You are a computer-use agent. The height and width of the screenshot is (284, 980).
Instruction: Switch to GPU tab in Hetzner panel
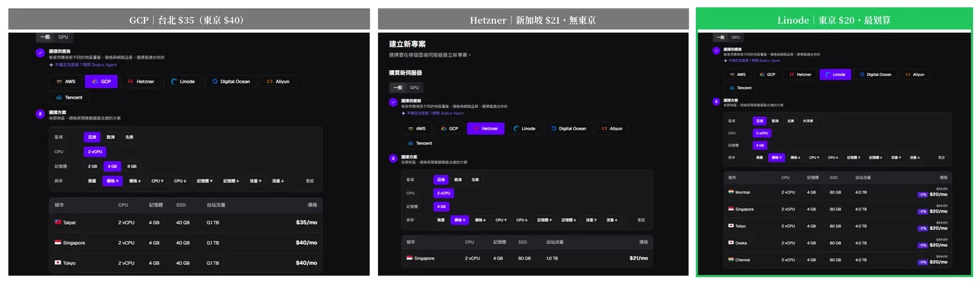pyautogui.click(x=415, y=88)
